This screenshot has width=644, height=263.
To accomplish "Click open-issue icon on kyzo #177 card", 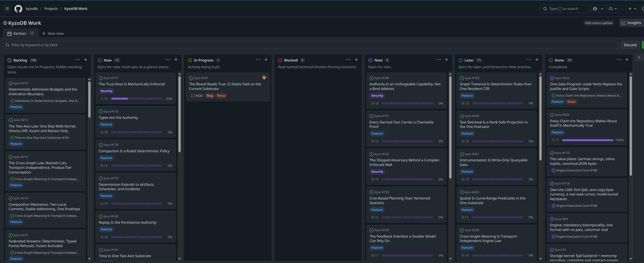I will [x=101, y=78].
